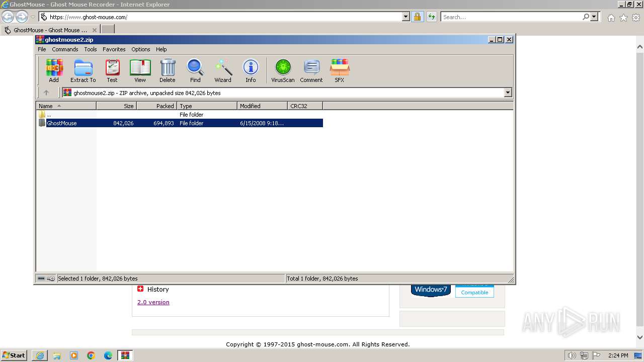Click the browser page scroll up arrow

pos(640,47)
